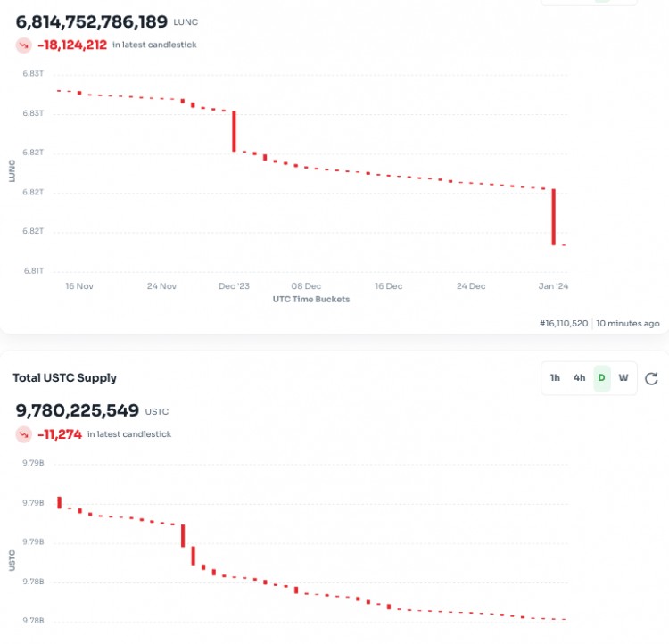This screenshot has height=644, width=669.
Task: Click the '24 Dec' x-axis label
Action: tap(471, 286)
